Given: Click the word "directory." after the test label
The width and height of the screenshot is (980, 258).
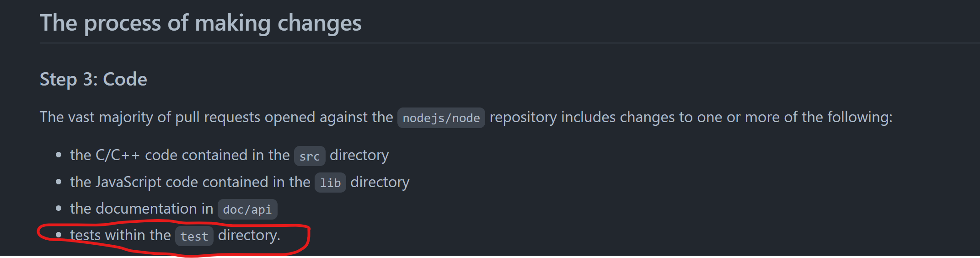Looking at the screenshot, I should point(249,235).
